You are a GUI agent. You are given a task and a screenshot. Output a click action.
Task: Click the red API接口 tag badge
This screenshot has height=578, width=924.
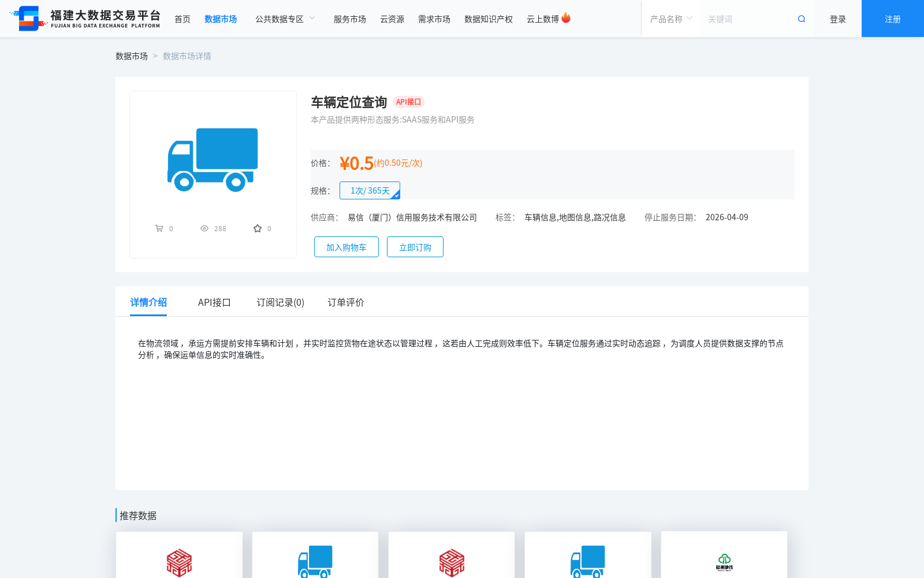click(408, 102)
